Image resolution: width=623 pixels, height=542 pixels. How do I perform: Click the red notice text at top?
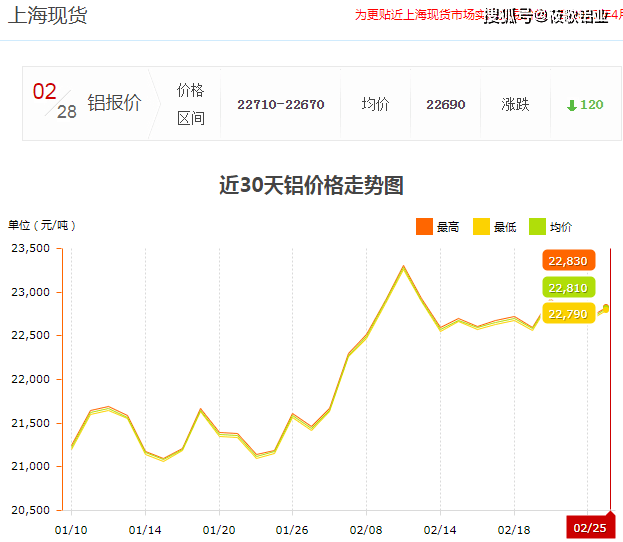tap(489, 15)
